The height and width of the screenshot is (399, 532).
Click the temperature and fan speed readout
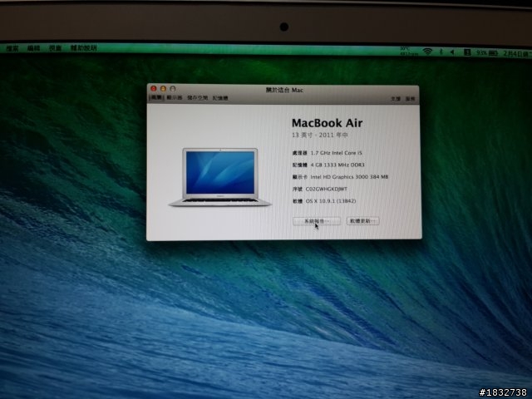tap(408, 52)
